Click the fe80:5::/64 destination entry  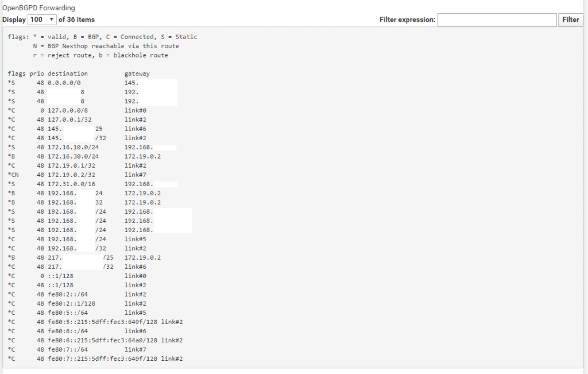coord(68,313)
